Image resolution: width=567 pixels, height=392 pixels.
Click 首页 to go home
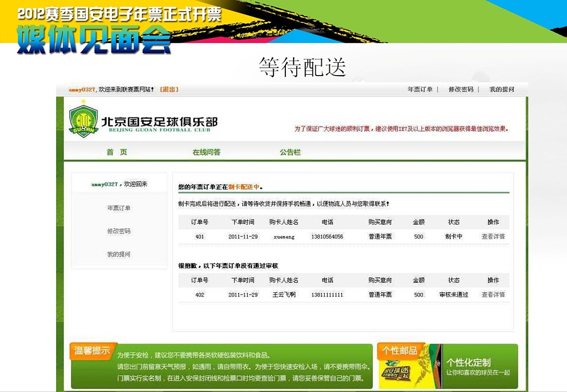click(118, 152)
